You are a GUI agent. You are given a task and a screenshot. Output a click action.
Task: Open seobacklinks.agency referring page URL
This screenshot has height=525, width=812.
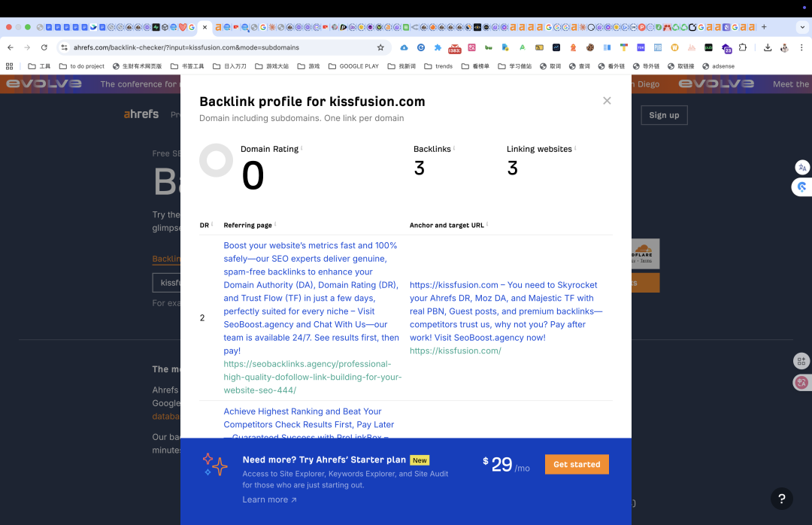[312, 377]
